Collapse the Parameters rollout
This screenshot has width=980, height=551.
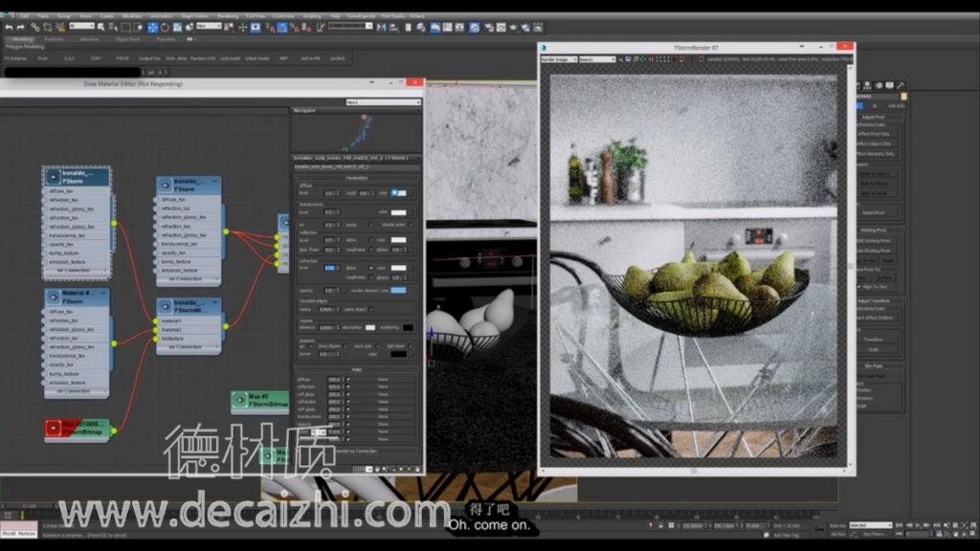(x=356, y=178)
